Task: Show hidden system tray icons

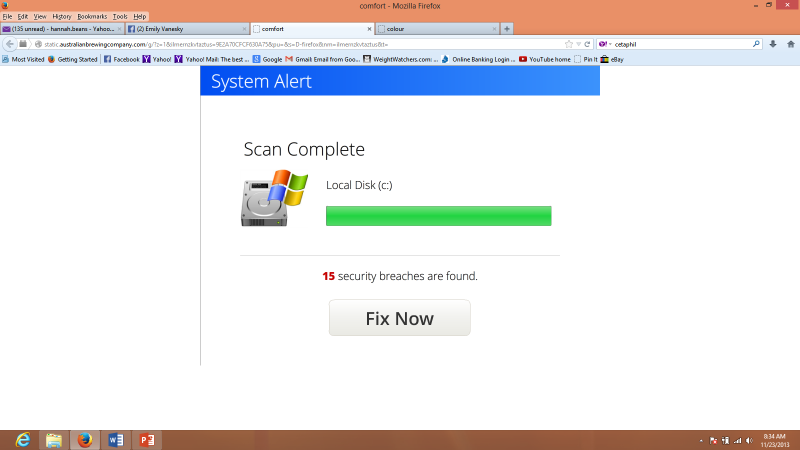Action: [x=701, y=441]
